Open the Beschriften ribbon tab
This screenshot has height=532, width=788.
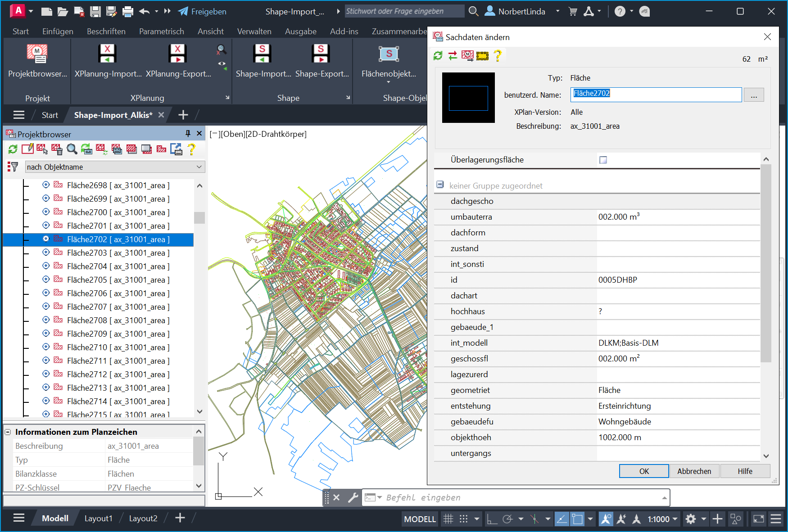point(106,32)
